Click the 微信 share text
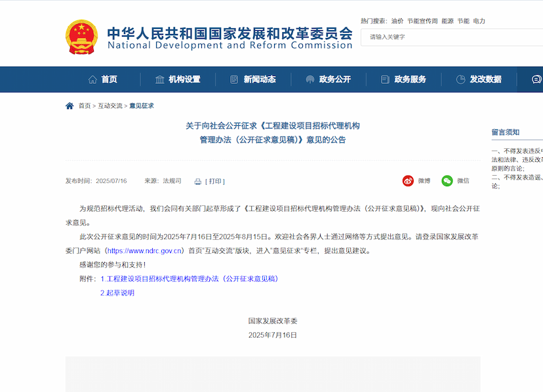The image size is (543, 392). click(x=464, y=181)
